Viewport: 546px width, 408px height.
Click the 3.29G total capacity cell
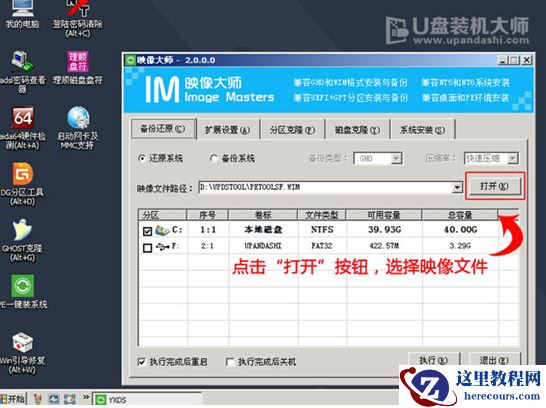(460, 246)
